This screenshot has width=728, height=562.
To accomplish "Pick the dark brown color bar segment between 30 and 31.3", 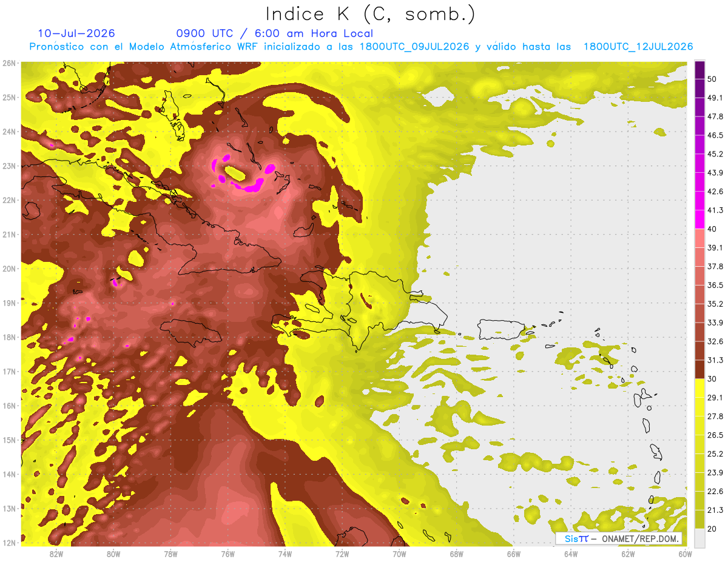I will pos(699,370).
